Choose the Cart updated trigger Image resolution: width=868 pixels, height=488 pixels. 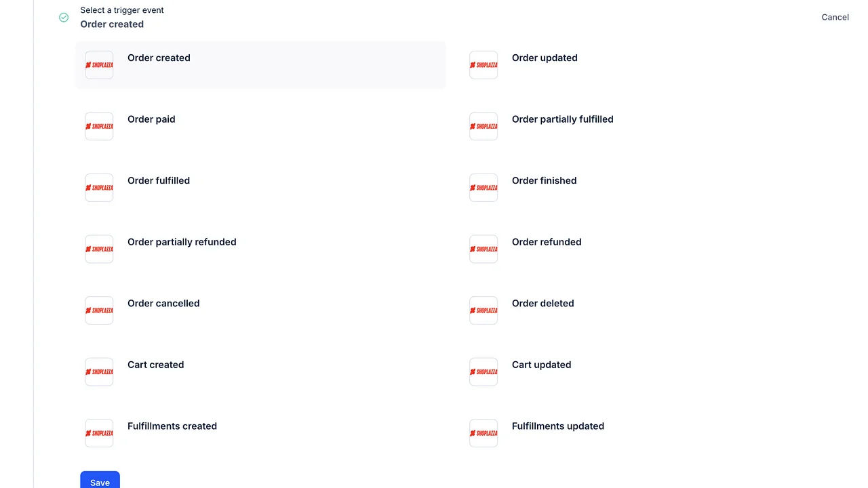coord(541,365)
